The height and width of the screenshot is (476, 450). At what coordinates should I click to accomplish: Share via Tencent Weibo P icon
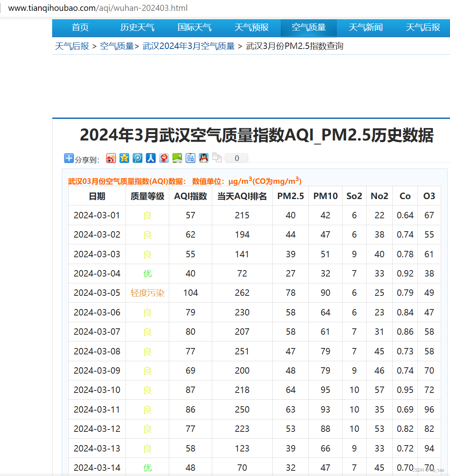point(138,158)
